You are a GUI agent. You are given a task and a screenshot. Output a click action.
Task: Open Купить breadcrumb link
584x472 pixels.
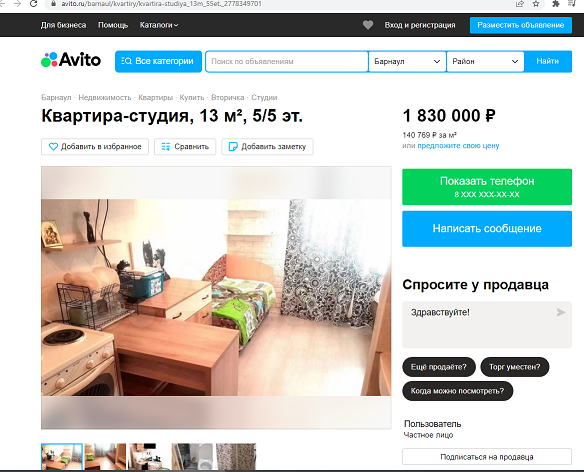tap(192, 98)
